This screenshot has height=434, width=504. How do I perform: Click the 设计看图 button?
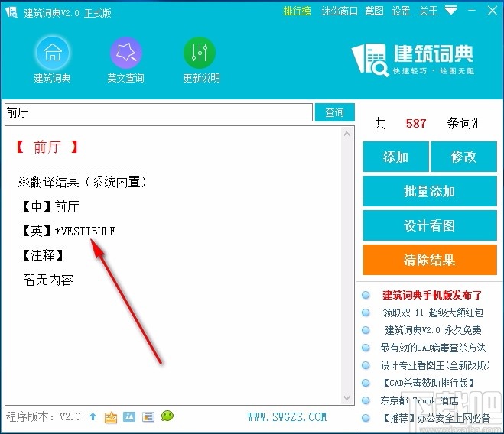tap(430, 225)
